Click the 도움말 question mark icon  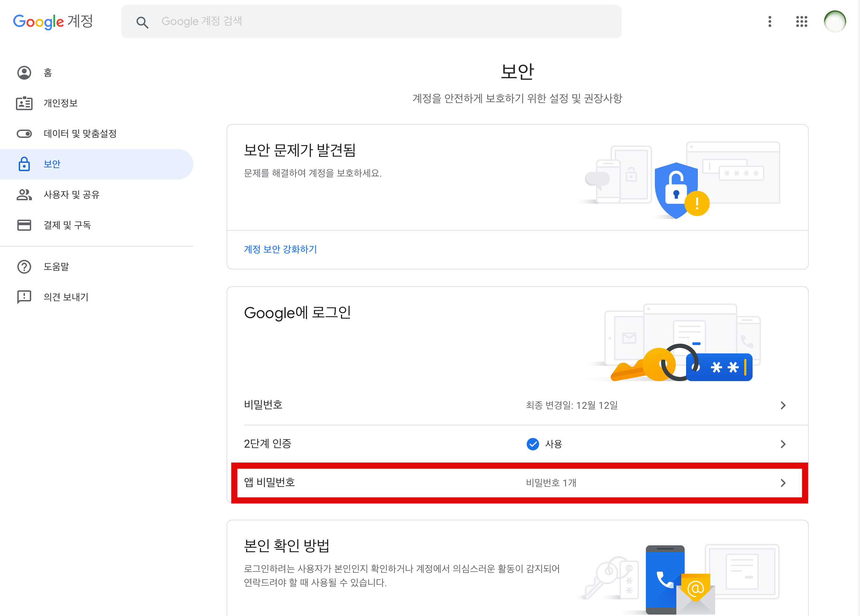click(x=24, y=267)
